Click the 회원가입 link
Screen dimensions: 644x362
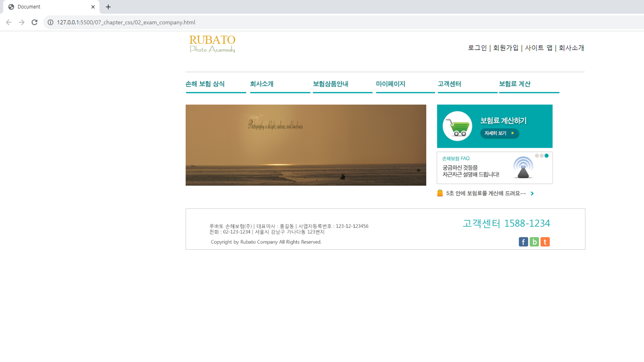[506, 48]
